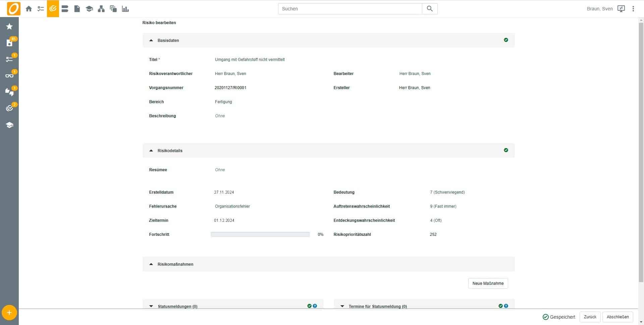Screen dimensions: 644x325
Task: Click the green check in Basisdaten header
Action: coord(506,40)
